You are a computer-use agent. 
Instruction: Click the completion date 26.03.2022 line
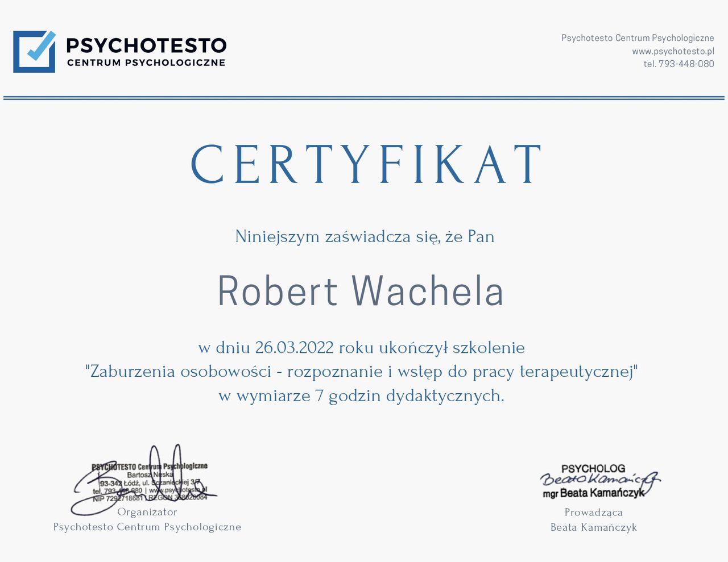pos(361,347)
